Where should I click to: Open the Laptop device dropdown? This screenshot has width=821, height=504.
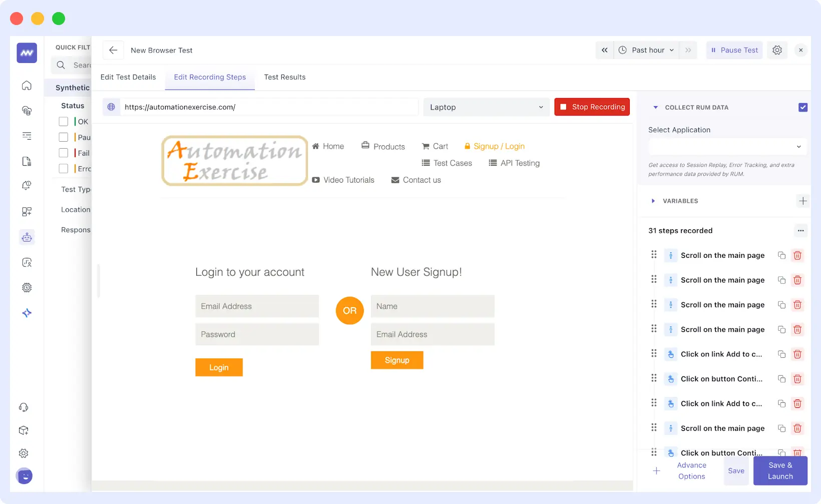(486, 107)
